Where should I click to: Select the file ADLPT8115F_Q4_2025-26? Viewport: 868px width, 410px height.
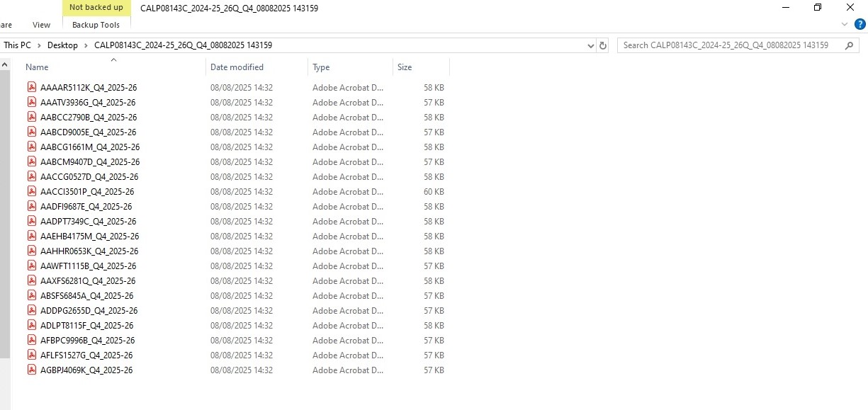(x=86, y=325)
